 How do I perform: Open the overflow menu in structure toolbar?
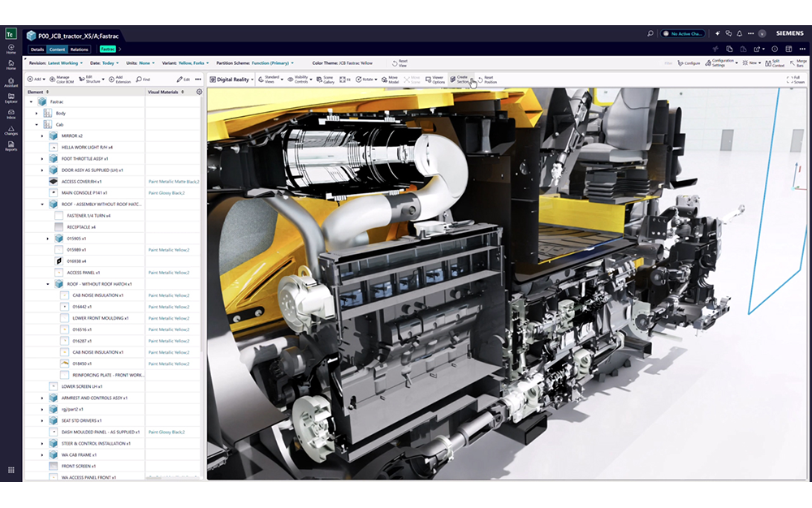(198, 80)
